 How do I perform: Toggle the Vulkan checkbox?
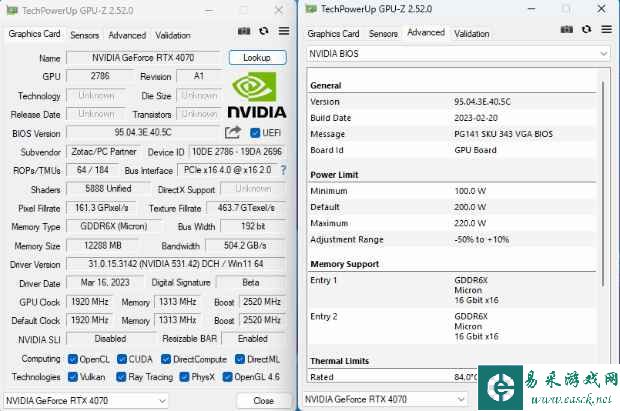[73, 377]
